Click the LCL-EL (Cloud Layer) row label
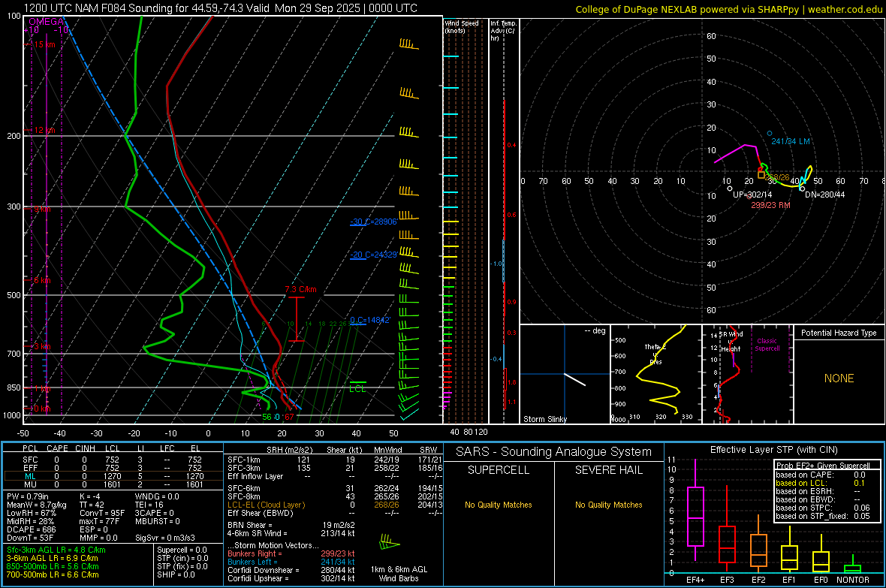Image resolution: width=886 pixels, height=588 pixels. [x=266, y=505]
